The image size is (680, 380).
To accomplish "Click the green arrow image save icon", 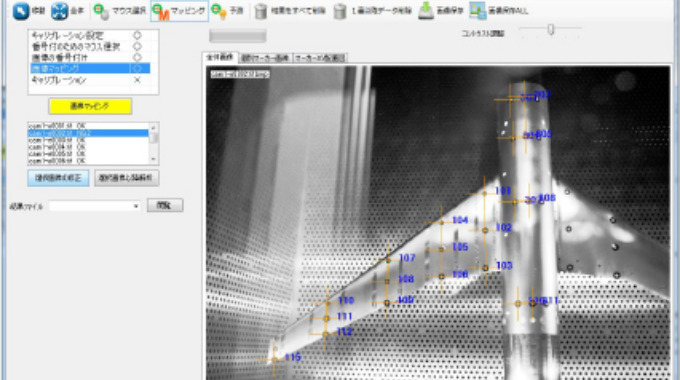I will pos(426,11).
